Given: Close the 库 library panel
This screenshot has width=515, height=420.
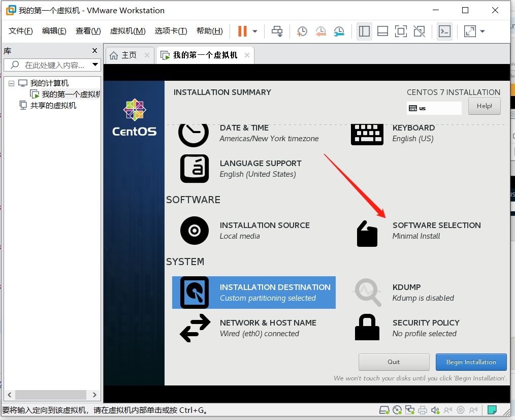Looking at the screenshot, I should coord(94,51).
